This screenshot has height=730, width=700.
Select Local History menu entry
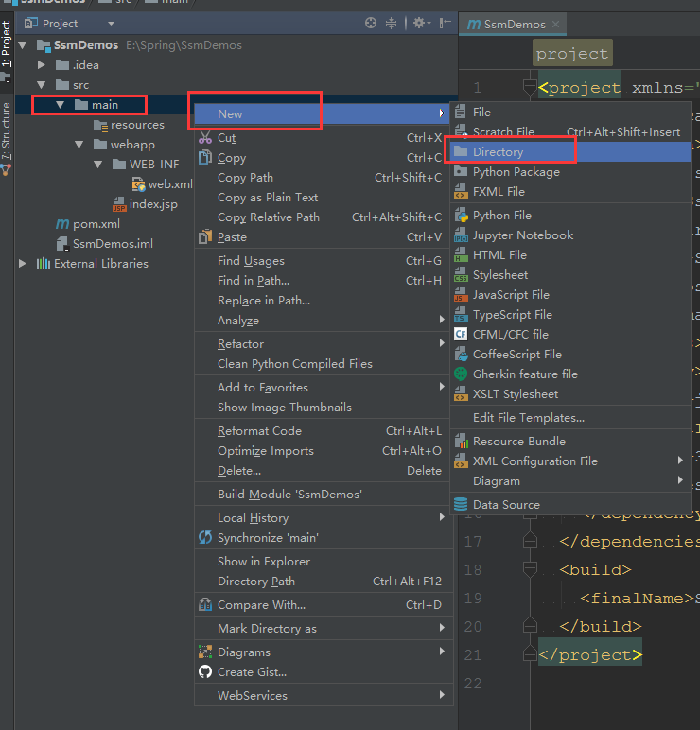[x=324, y=517]
